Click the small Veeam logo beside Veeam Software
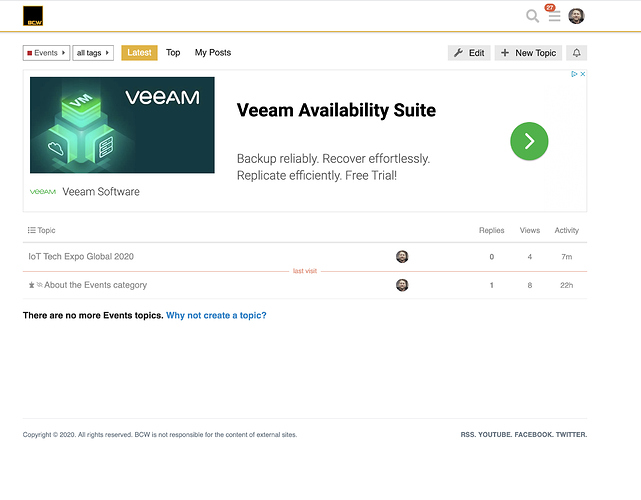The width and height of the screenshot is (641, 500). coord(43,192)
